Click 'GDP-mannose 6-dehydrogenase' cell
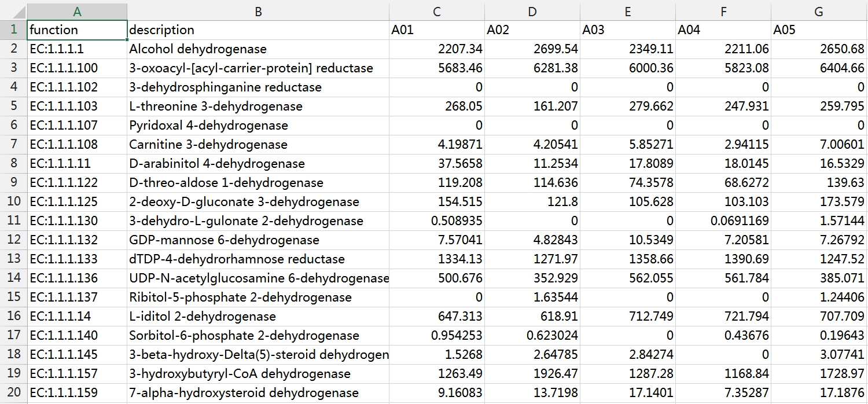 (x=258, y=240)
